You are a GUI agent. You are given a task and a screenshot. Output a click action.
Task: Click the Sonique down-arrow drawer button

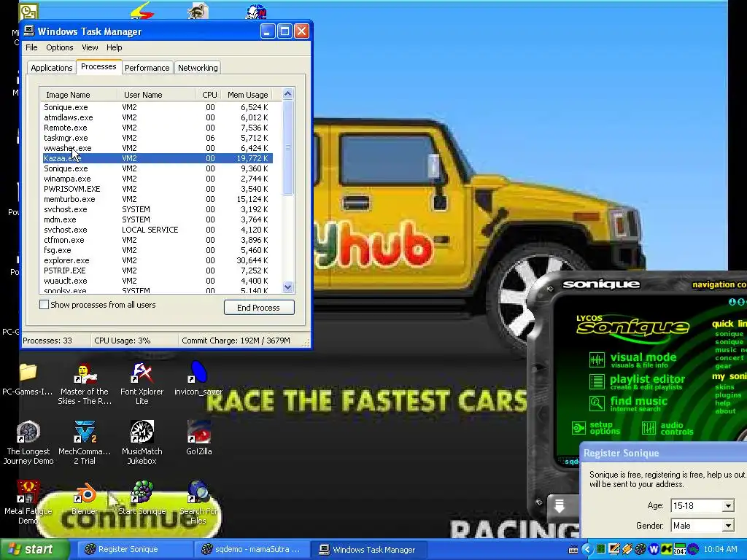pyautogui.click(x=560, y=505)
